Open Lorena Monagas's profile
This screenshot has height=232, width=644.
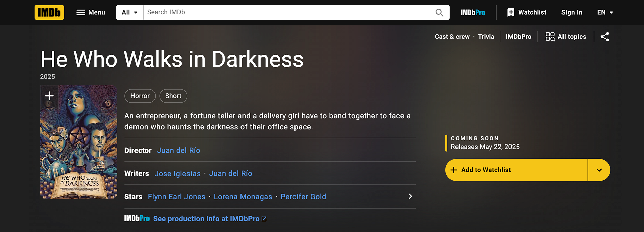[x=243, y=197]
